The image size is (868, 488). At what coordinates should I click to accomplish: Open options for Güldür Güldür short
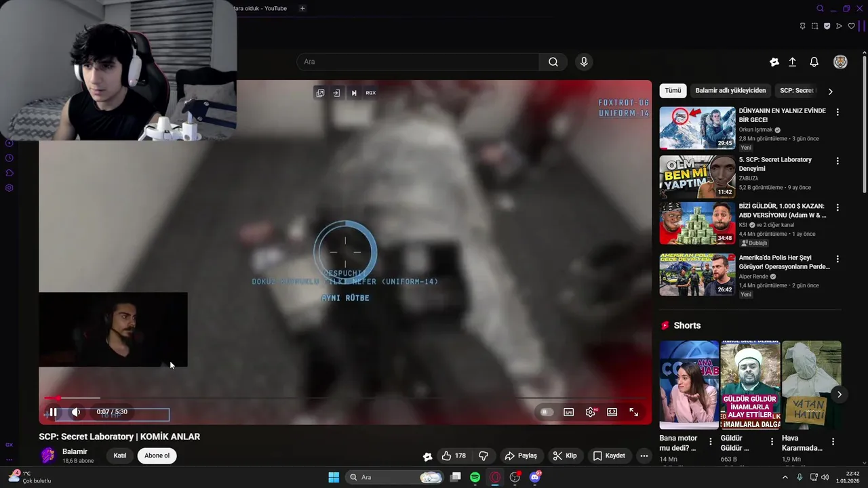click(772, 441)
